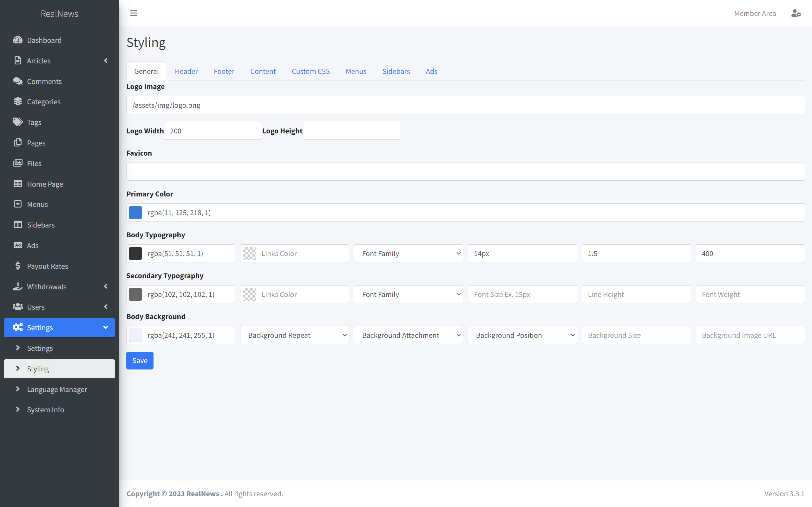Viewport: 812px width, 507px height.
Task: Click the hamburger menu icon
Action: point(134,13)
